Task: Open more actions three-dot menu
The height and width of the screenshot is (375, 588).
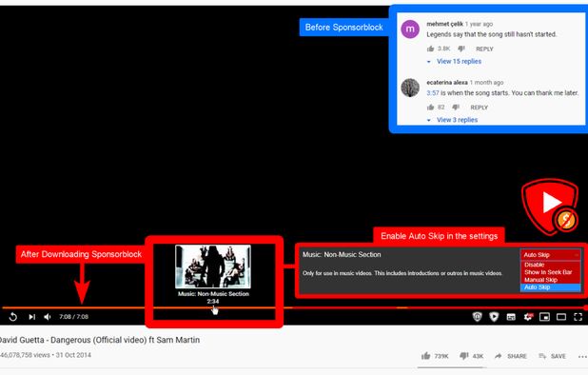Action: (582, 356)
